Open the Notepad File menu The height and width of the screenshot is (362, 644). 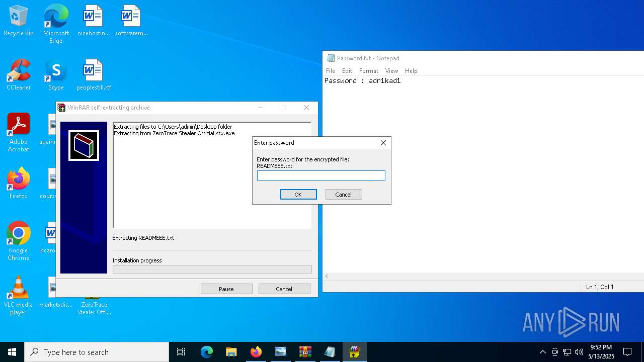[331, 71]
